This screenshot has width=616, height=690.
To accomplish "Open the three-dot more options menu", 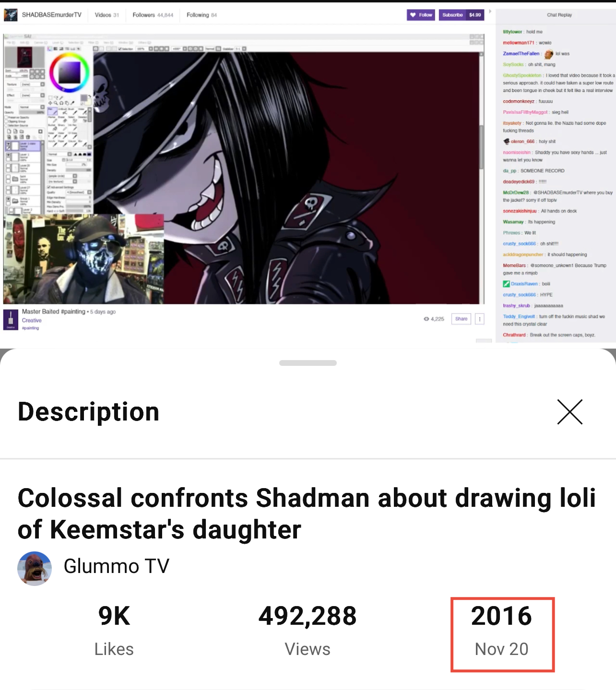I will point(480,319).
